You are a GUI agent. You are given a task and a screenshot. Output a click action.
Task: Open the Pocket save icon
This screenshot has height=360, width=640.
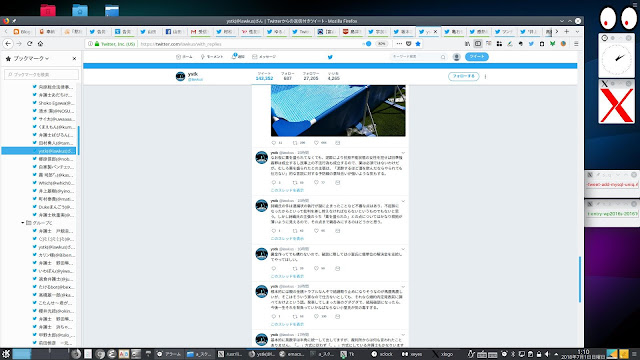(x=409, y=44)
